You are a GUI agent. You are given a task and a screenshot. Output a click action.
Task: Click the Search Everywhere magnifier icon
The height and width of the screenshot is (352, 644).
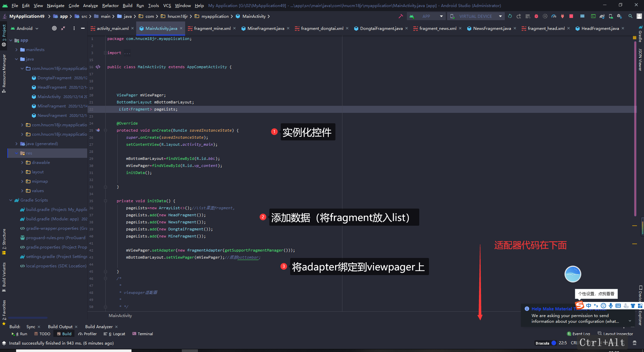click(x=631, y=16)
